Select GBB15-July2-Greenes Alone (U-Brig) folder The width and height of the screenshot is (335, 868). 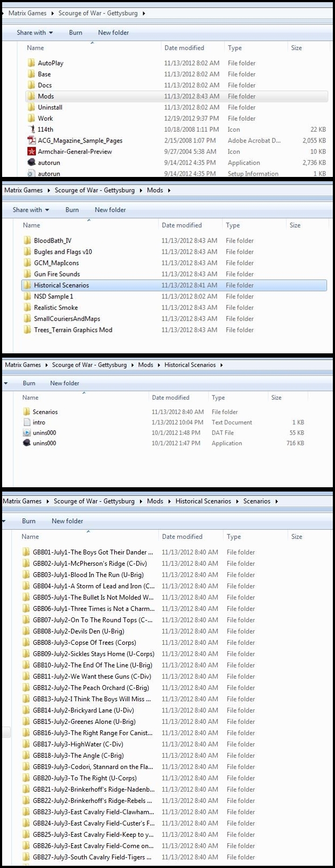84,721
